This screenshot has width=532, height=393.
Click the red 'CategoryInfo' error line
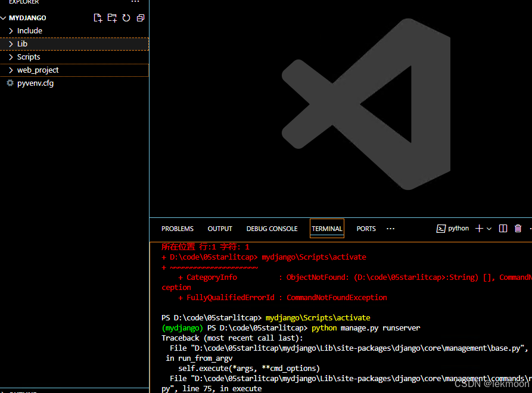tap(355, 277)
